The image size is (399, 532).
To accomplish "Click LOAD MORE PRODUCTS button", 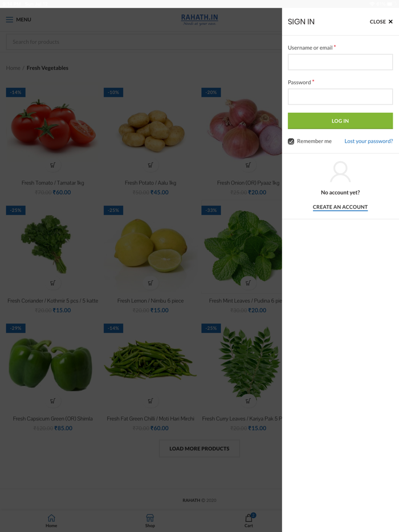I will [199, 448].
